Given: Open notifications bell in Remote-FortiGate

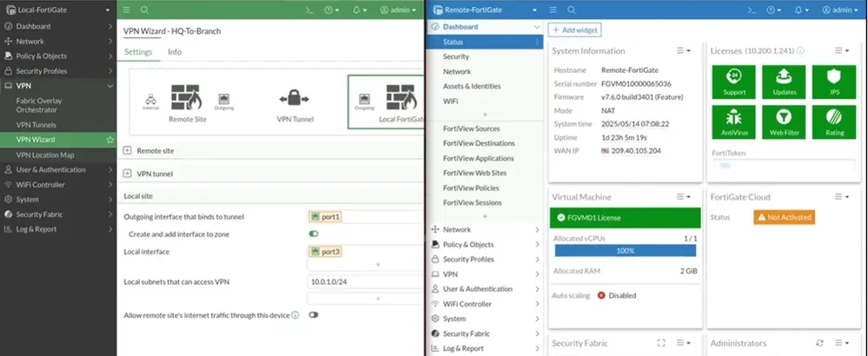Looking at the screenshot, I should click(x=801, y=10).
